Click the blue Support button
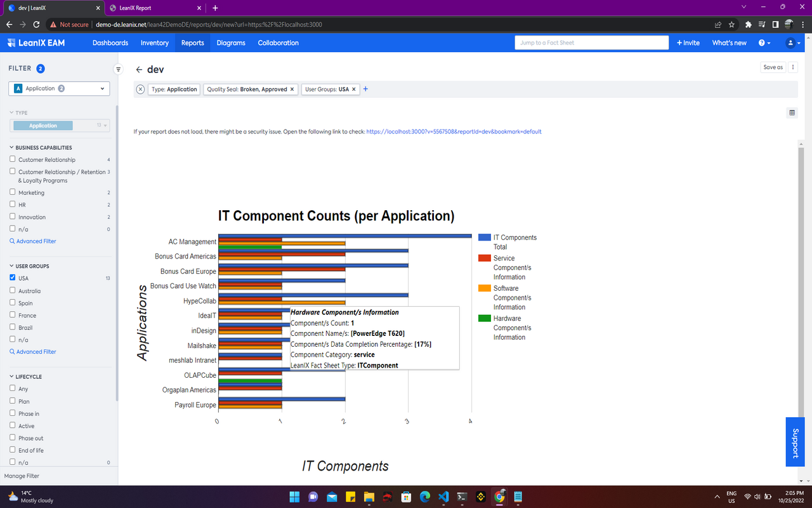812x508 pixels. [796, 442]
